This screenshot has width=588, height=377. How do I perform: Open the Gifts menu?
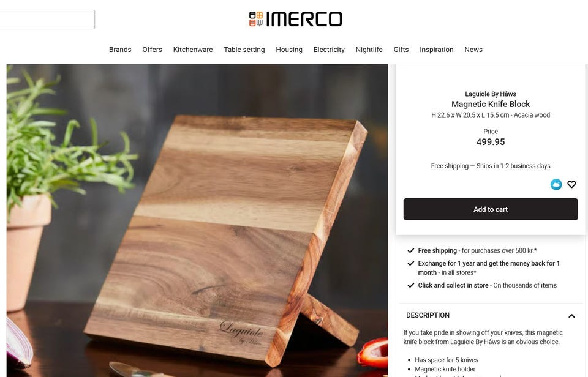pos(401,50)
